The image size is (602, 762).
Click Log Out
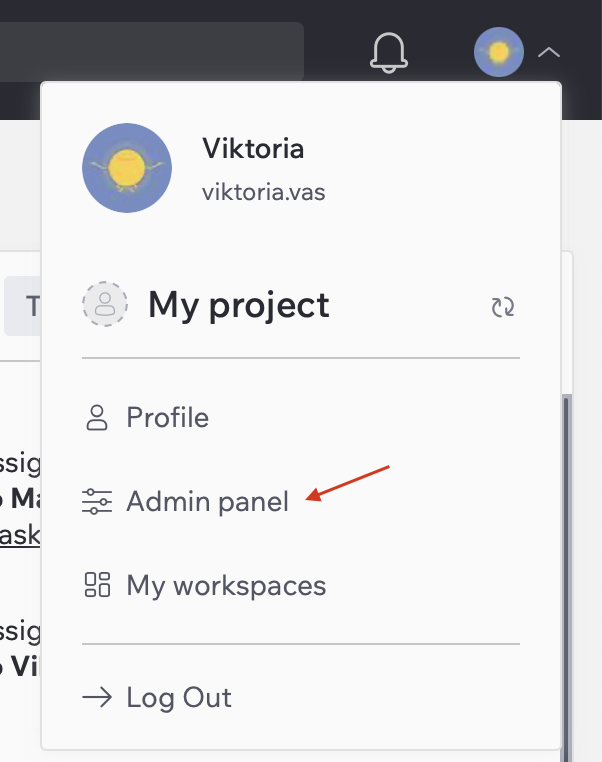point(179,698)
